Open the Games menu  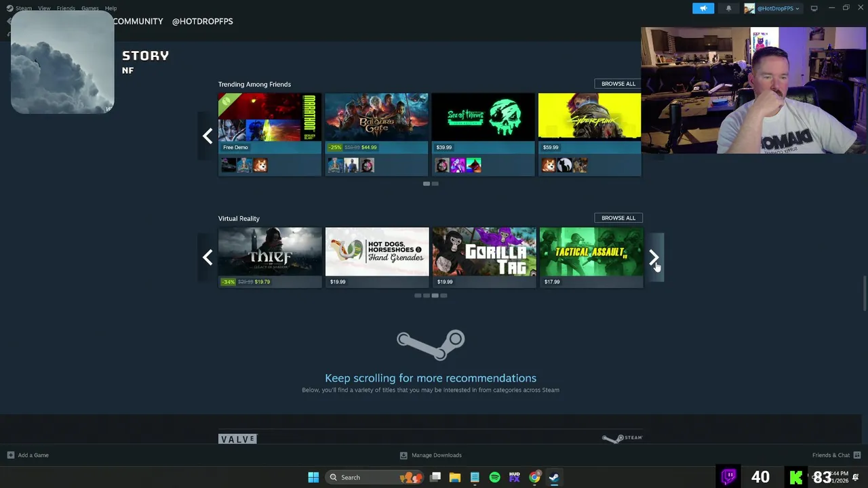click(90, 8)
